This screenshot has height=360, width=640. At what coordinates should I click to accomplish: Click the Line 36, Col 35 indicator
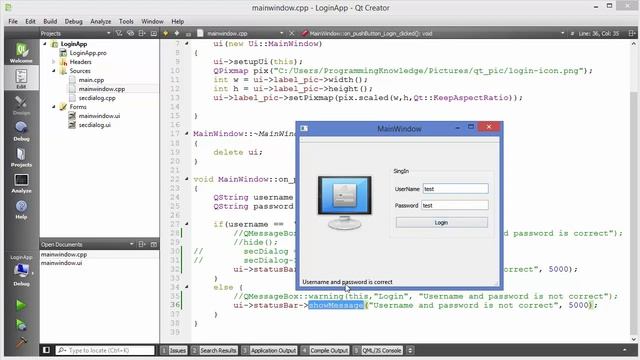598,33
